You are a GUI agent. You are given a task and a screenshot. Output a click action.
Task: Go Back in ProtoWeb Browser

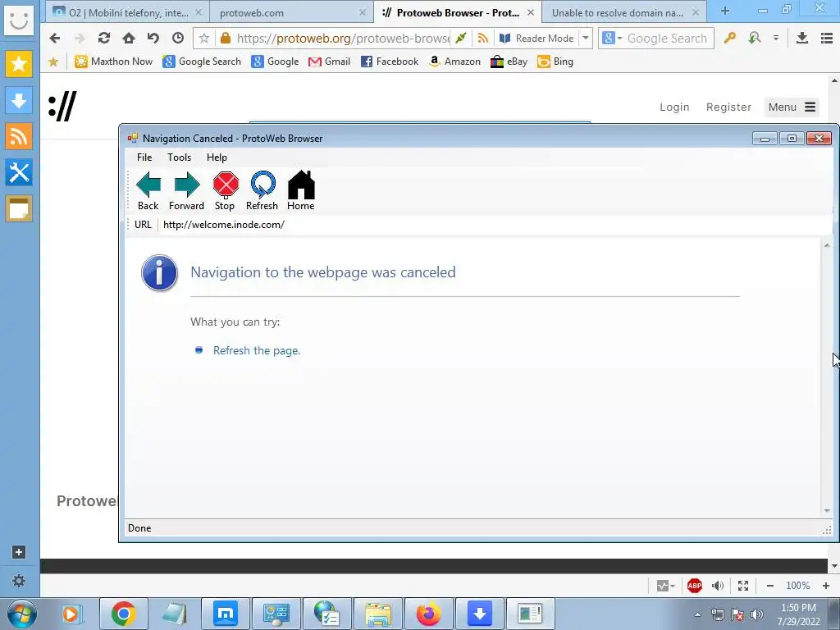[148, 190]
